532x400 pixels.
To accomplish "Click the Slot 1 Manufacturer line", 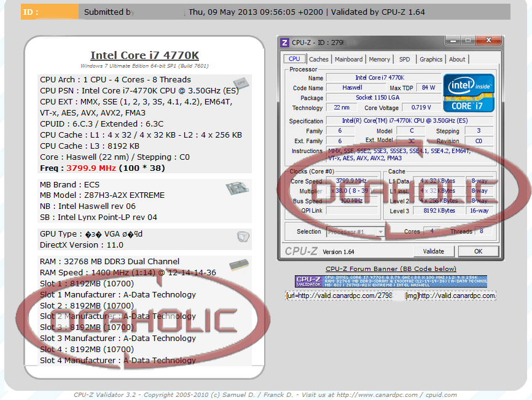I will tap(118, 294).
